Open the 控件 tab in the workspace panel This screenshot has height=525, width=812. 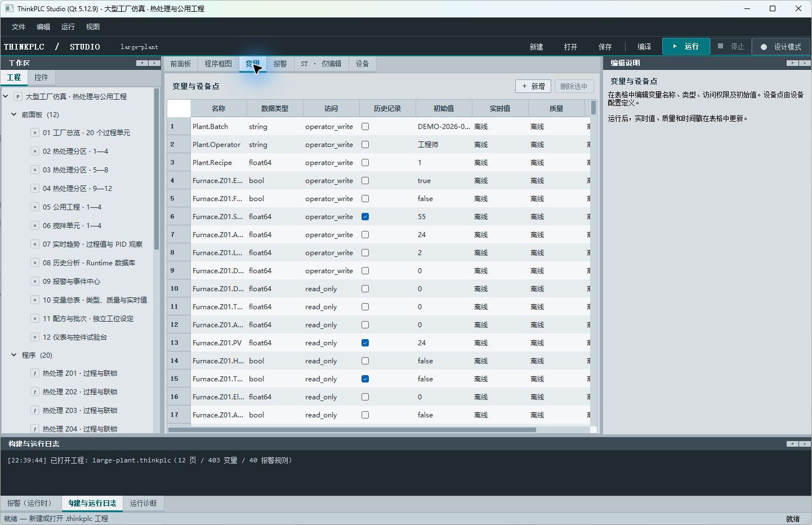point(41,78)
